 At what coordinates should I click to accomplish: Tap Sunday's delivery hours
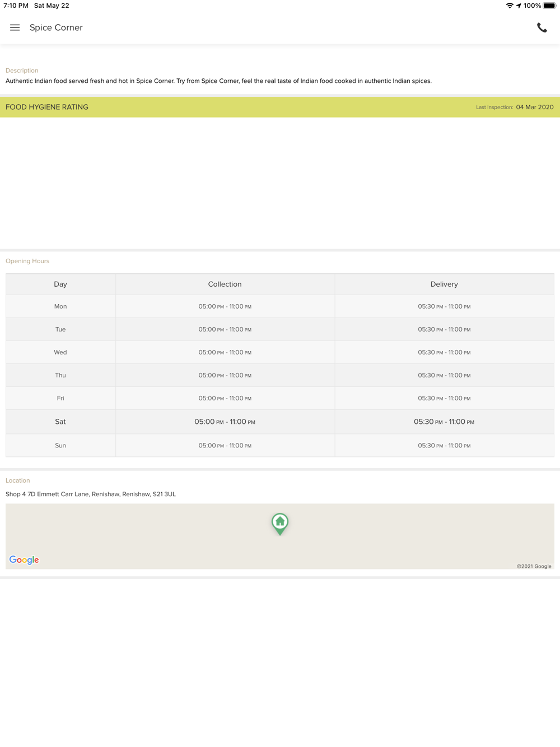(444, 446)
